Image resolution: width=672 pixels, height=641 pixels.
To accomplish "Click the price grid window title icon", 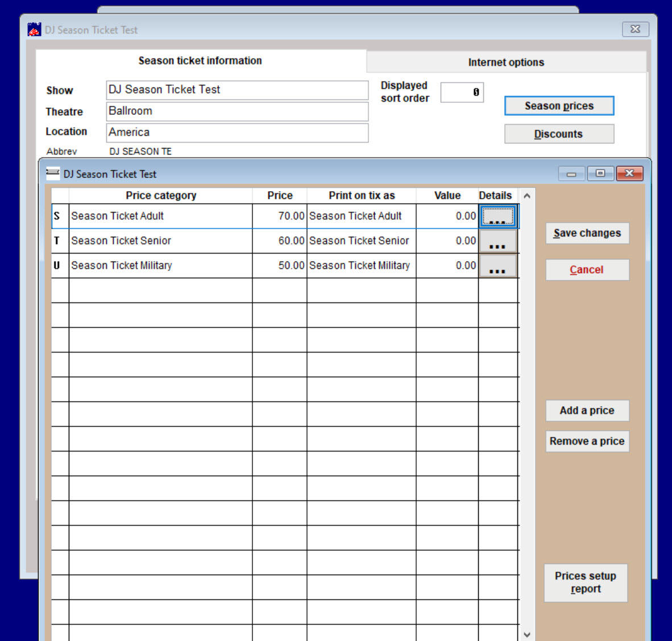I will (x=53, y=173).
